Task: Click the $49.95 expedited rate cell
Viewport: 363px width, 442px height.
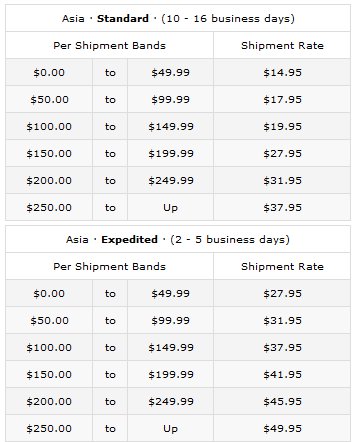Action: 282,428
